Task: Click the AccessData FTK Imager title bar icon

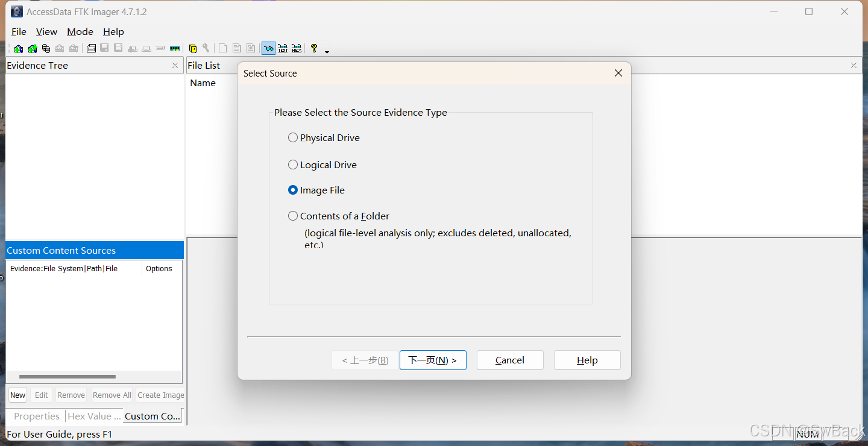Action: click(x=17, y=11)
